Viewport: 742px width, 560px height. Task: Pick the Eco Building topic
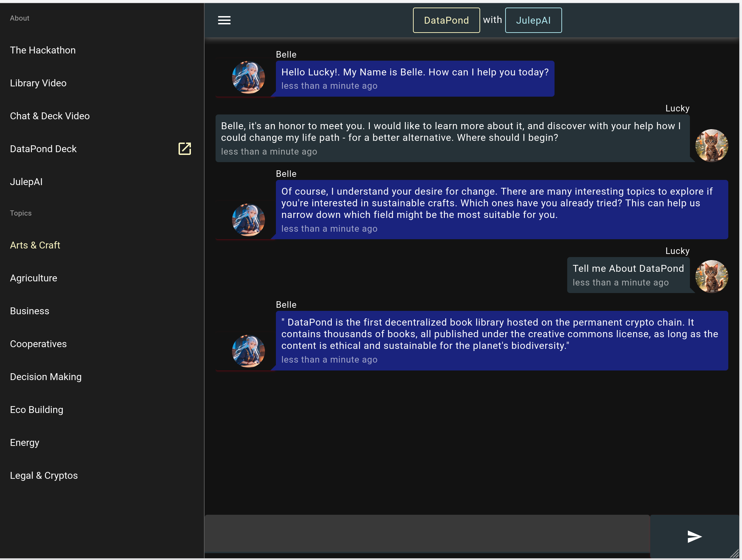pos(37,410)
